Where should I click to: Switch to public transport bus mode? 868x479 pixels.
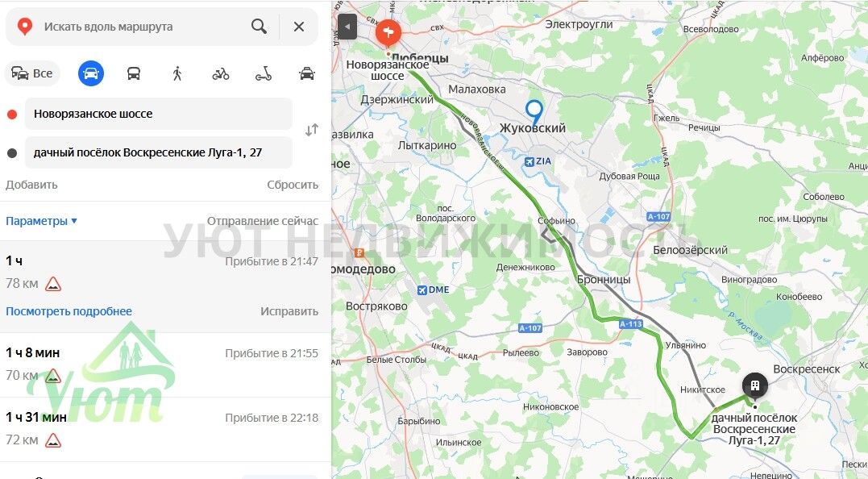[134, 73]
